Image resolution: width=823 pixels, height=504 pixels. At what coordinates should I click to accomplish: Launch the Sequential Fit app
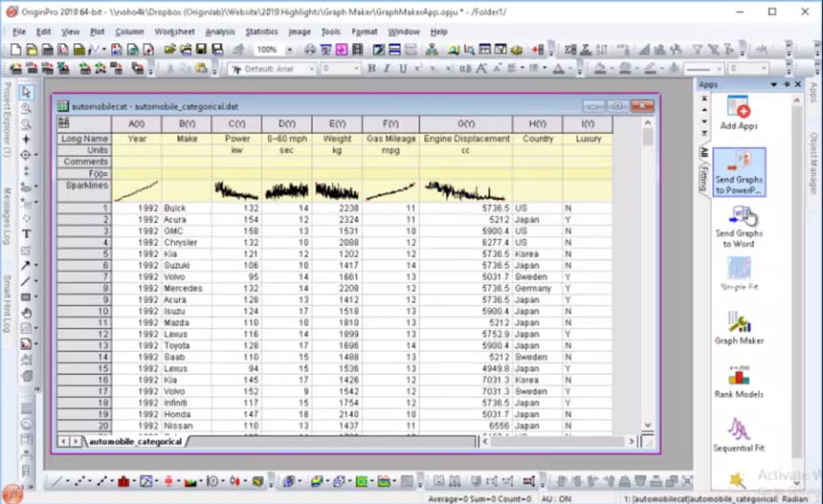tap(739, 435)
